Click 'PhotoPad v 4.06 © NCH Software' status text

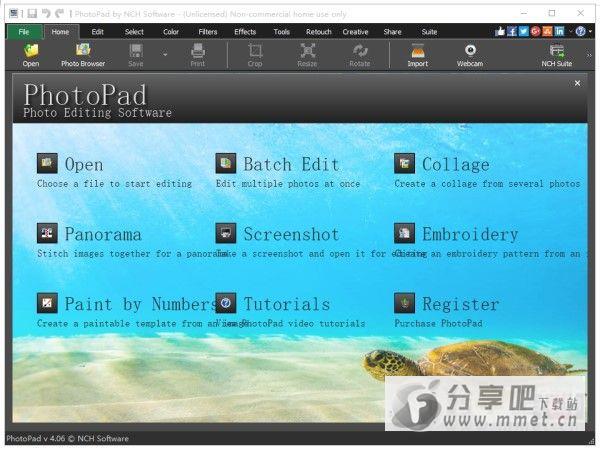tap(68, 439)
